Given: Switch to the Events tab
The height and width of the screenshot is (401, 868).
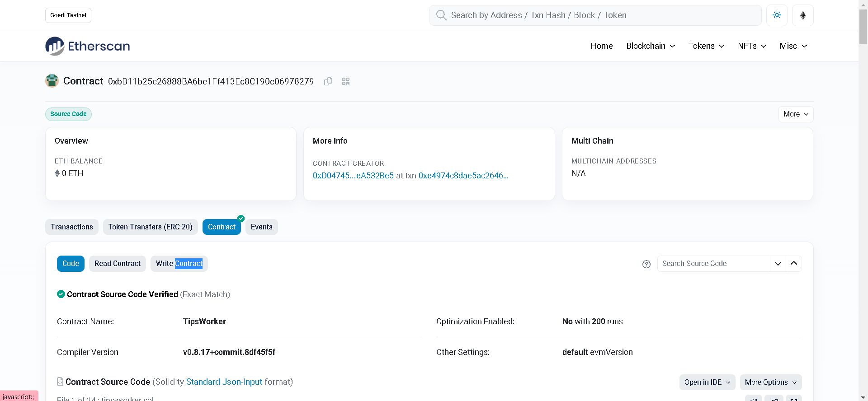Looking at the screenshot, I should (x=262, y=227).
